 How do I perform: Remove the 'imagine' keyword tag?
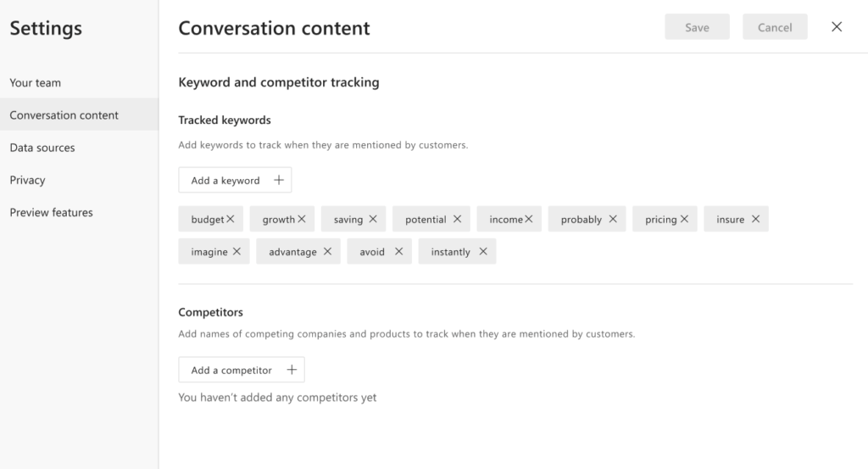(x=236, y=252)
